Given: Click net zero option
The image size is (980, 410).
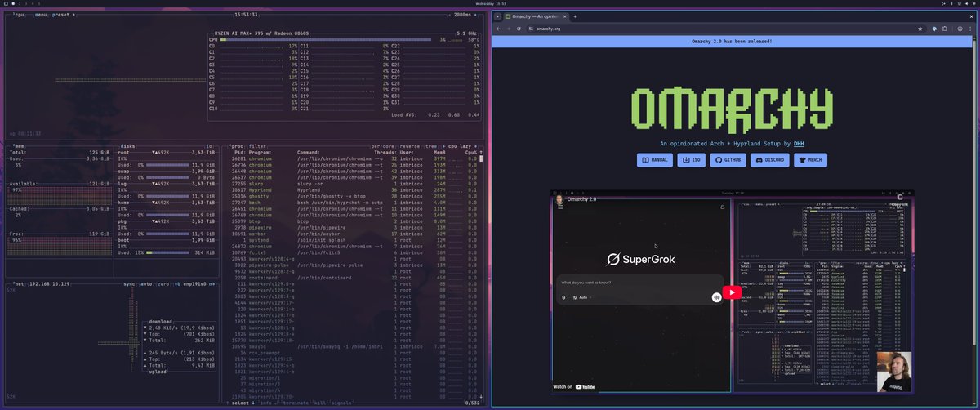Looking at the screenshot, I should click(x=165, y=283).
